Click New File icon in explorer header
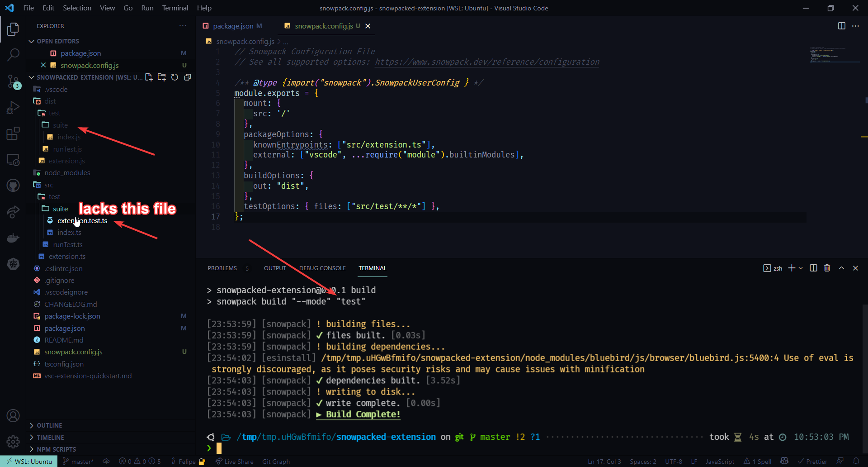Screen dimensions: 868x467 pos(149,77)
